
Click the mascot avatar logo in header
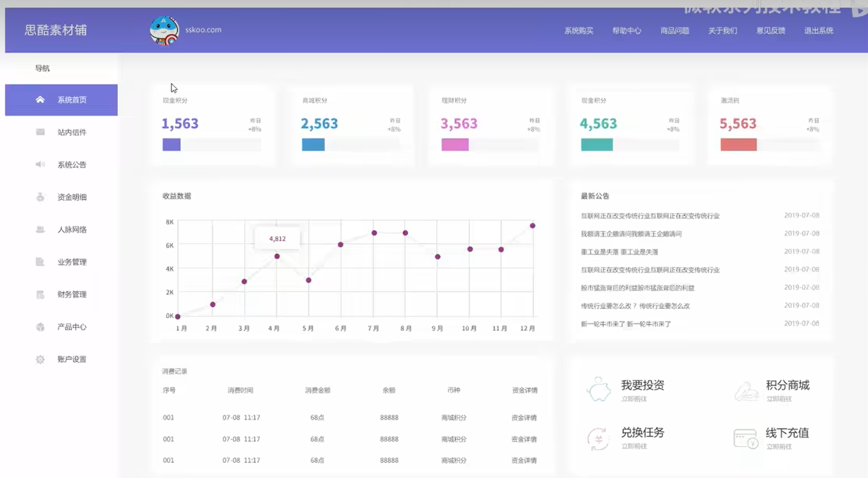click(164, 30)
